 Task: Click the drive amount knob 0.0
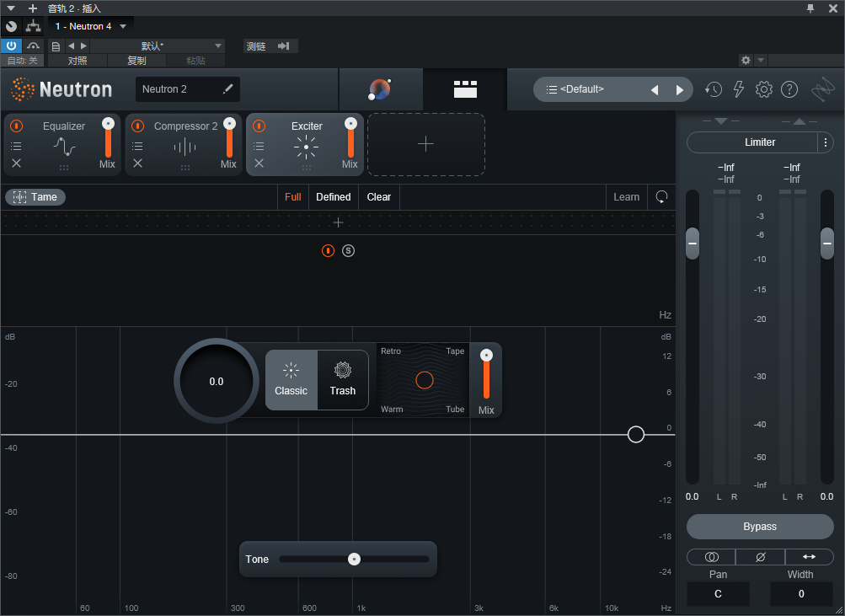[x=217, y=381]
